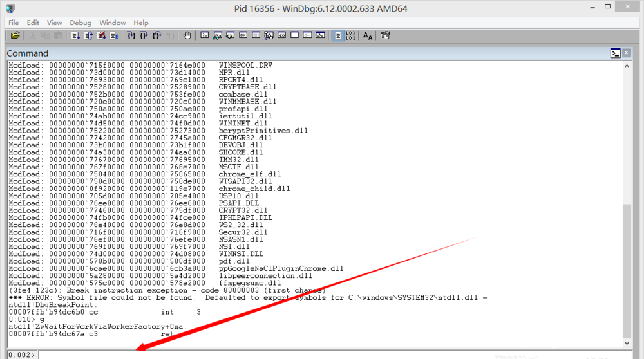Click the 'Break instruction exception' line

point(167,291)
